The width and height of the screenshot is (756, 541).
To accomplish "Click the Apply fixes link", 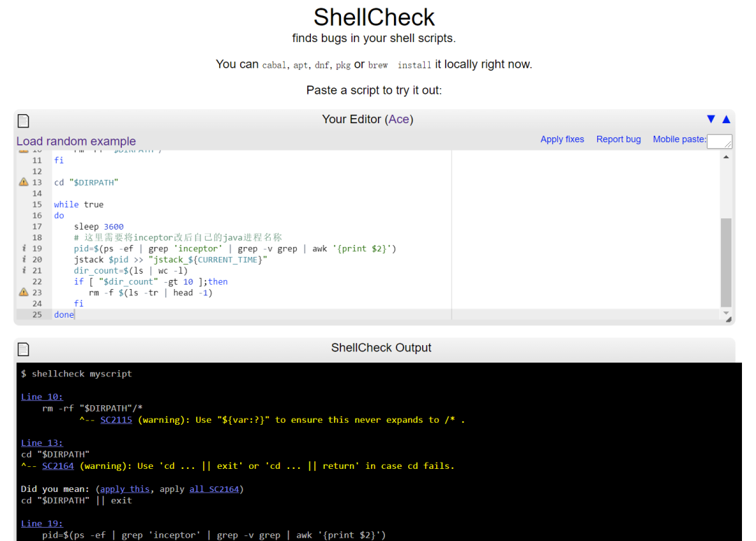I will pos(562,139).
